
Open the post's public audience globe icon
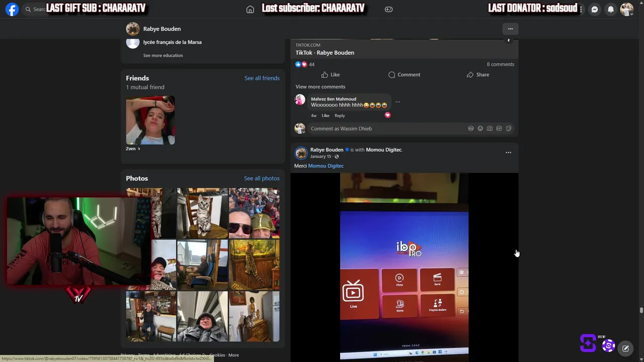(x=337, y=156)
